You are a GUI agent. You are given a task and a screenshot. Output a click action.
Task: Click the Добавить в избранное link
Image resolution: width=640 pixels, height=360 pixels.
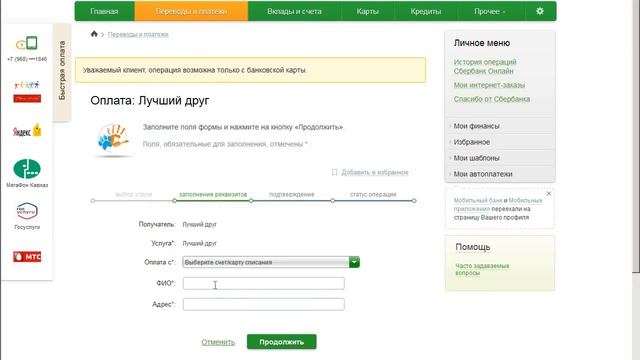(375, 172)
